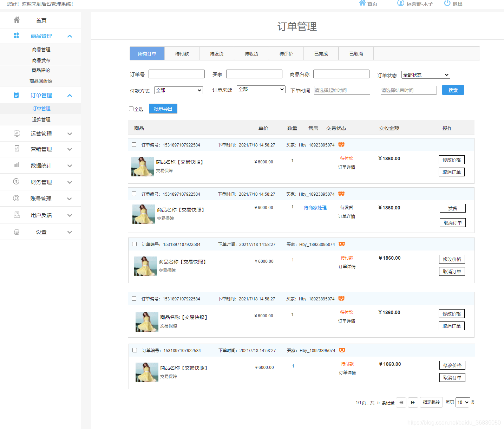The height and width of the screenshot is (429, 504).
Task: Click the power icon for 退出
Action: click(447, 3)
